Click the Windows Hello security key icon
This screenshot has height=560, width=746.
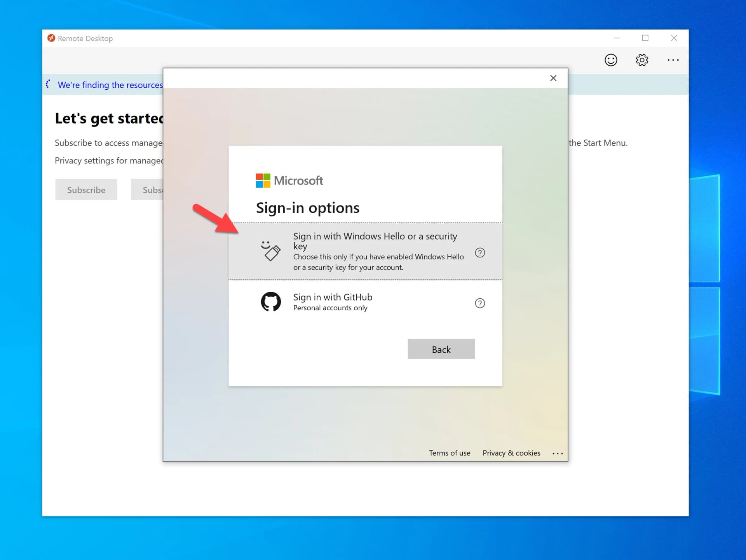(270, 251)
